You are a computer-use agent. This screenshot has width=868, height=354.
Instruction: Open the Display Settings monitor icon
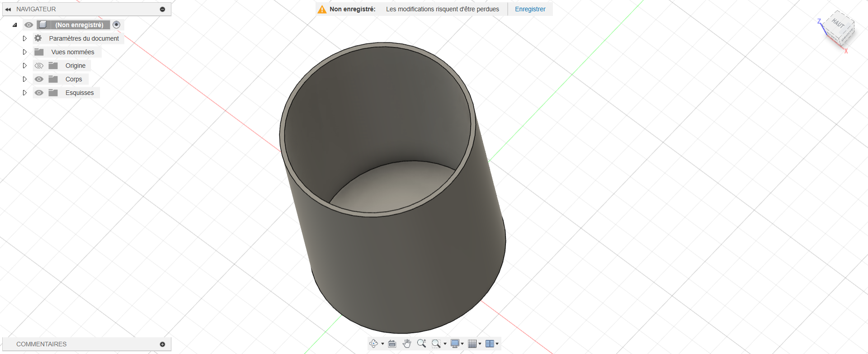(x=455, y=344)
